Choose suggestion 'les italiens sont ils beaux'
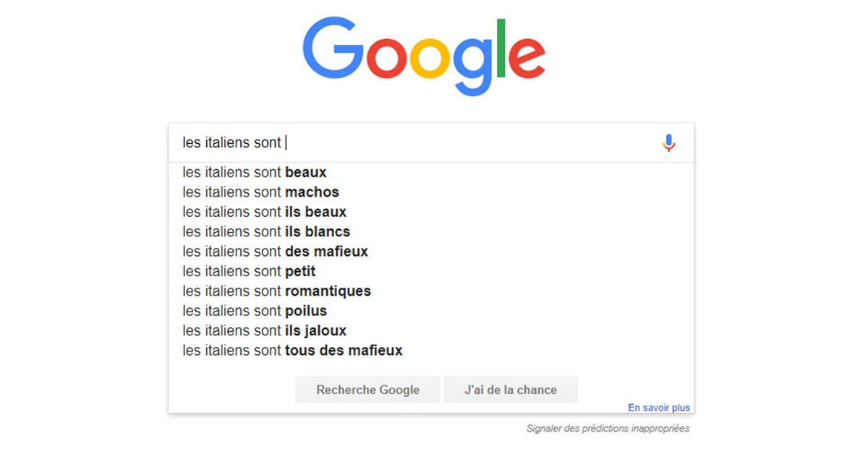This screenshot has height=454, width=868. [264, 212]
